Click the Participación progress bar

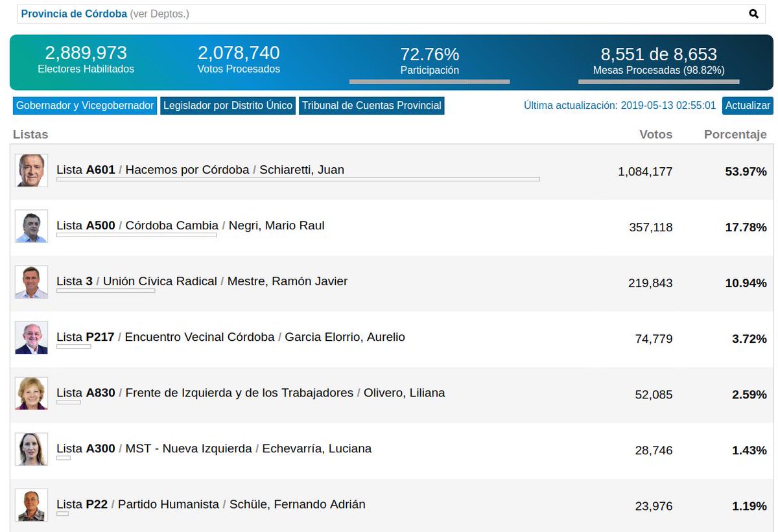429,82
